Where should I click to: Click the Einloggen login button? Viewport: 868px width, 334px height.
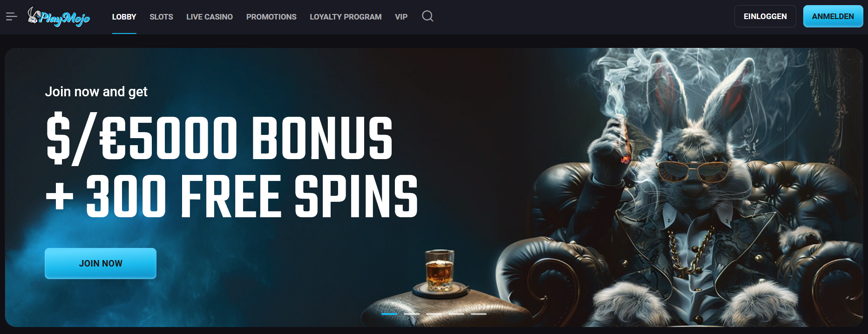tap(765, 16)
